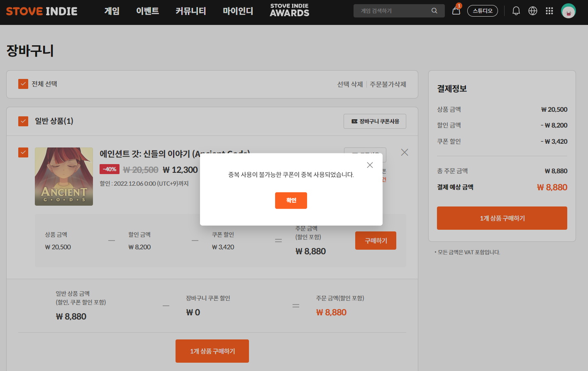The width and height of the screenshot is (588, 371).
Task: Click the 장바구니 쿠폰사용 button
Action: tap(375, 121)
